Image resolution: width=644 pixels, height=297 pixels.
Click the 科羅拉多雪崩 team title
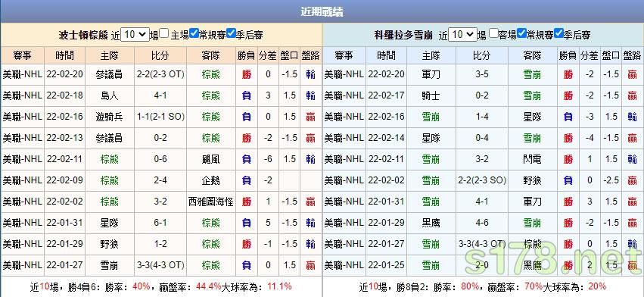pos(403,35)
